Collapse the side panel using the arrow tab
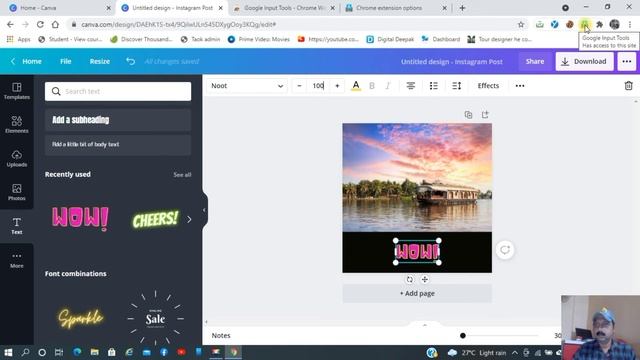Viewport: 640px width, 360px height. coord(204,210)
